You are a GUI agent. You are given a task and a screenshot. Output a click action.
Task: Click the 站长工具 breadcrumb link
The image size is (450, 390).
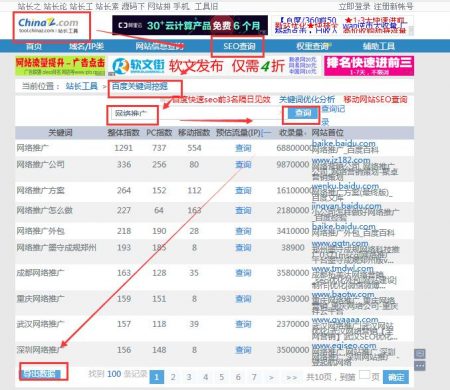[81, 86]
